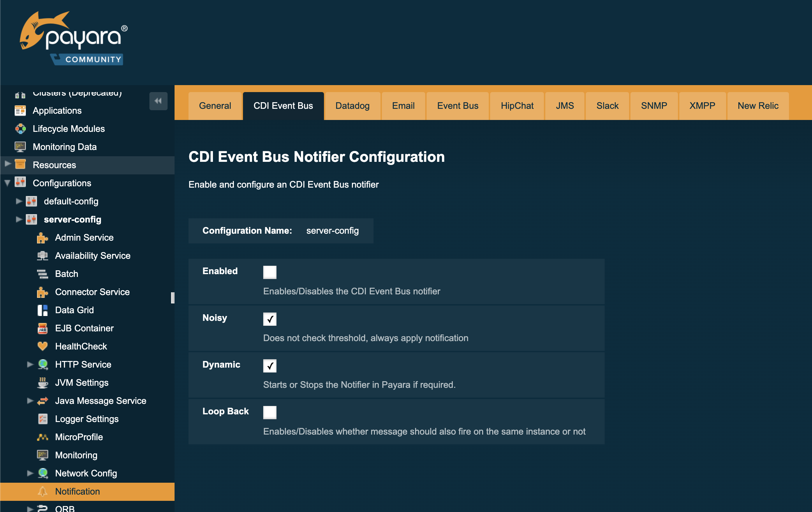Screen dimensions: 812x512
Task: Open Logger Settings via its log icon
Action: [43, 419]
